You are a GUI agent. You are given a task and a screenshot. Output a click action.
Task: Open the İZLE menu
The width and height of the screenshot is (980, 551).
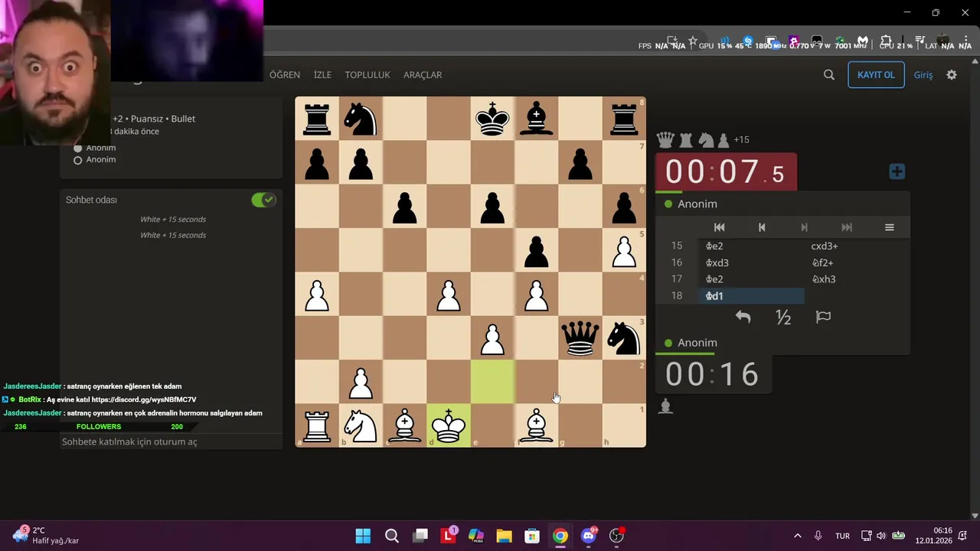(322, 75)
